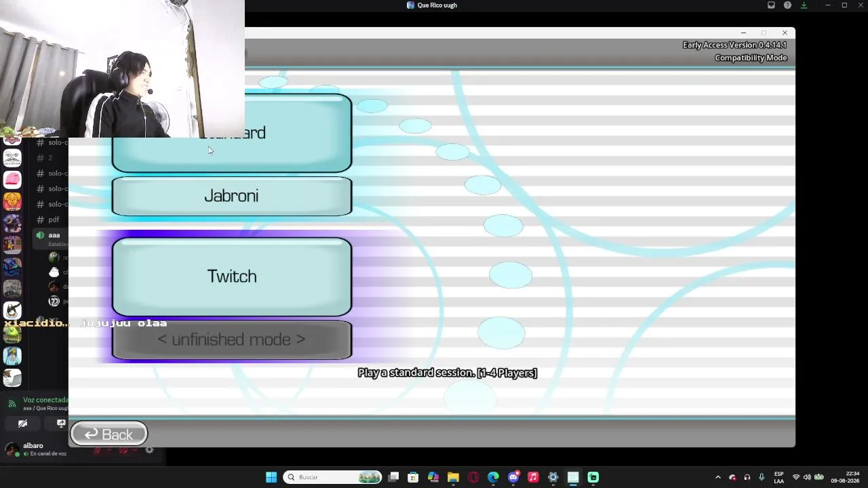Open the green app taskbar icon
The width and height of the screenshot is (868, 488).
tap(593, 477)
